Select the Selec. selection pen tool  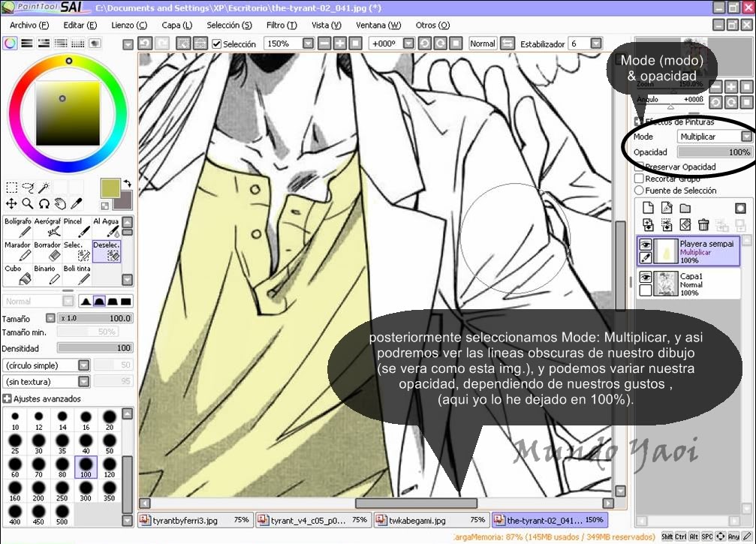tap(77, 251)
